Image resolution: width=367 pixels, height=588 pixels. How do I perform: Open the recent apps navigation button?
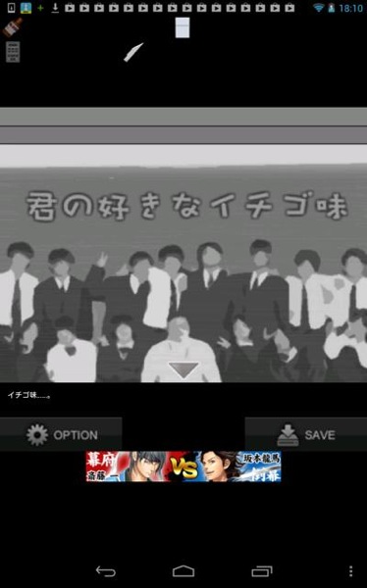coord(262,571)
